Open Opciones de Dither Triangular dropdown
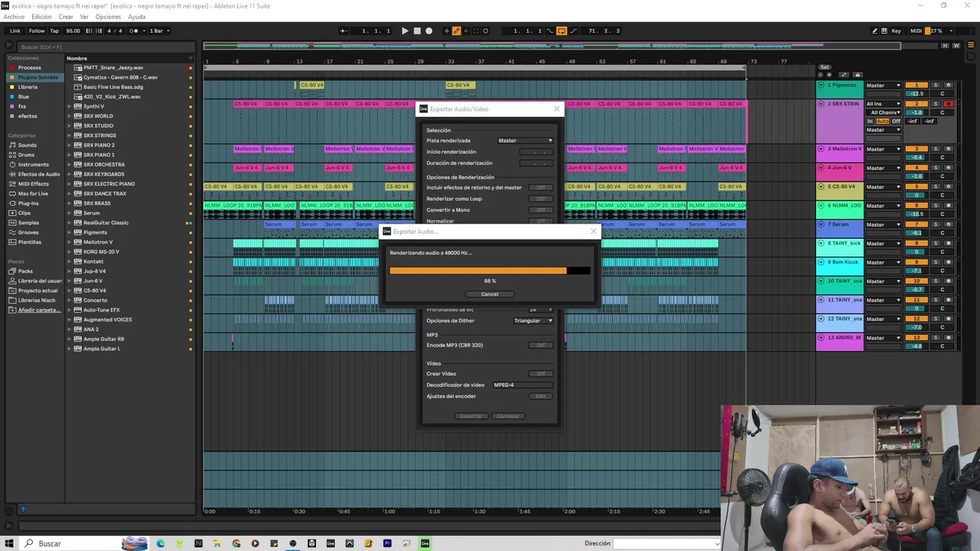This screenshot has height=551, width=980. 533,321
